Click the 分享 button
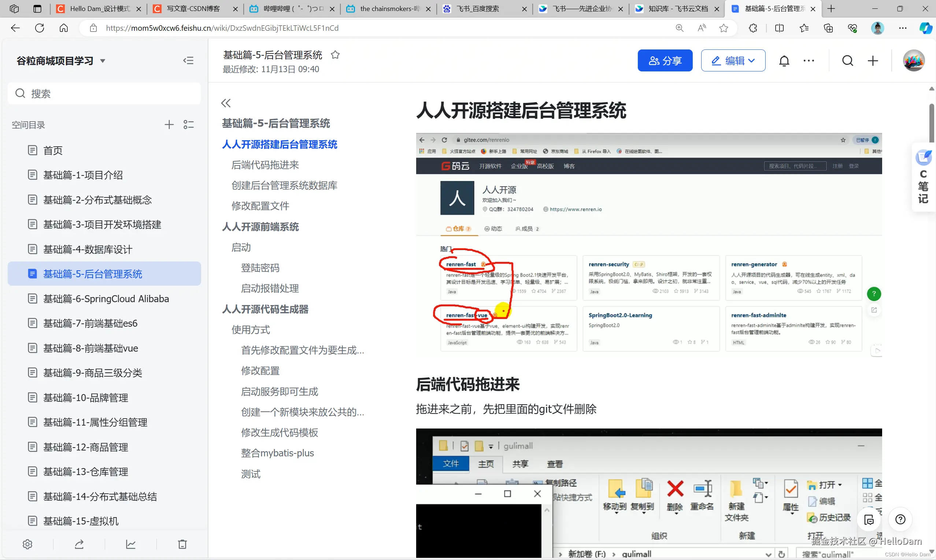936x560 pixels. click(x=665, y=60)
